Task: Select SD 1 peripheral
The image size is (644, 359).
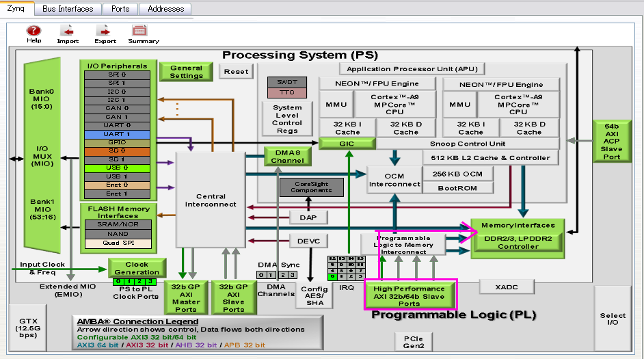Action: 117,159
